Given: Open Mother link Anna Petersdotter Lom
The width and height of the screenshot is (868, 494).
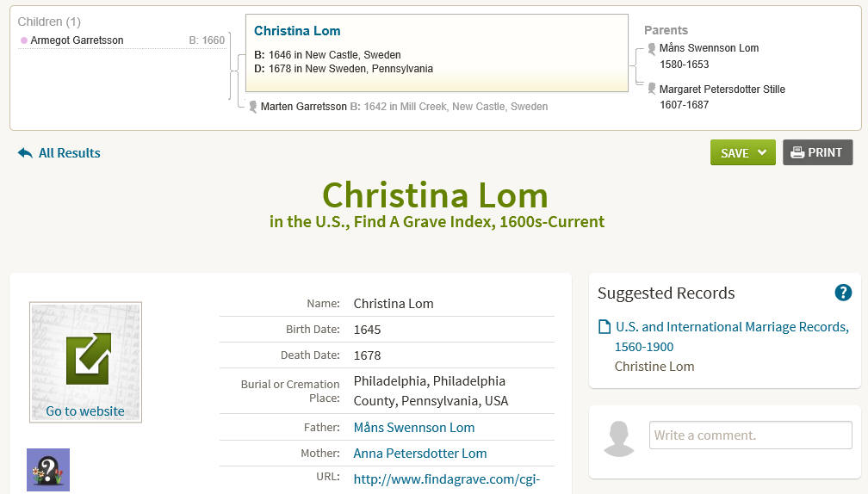Looking at the screenshot, I should (420, 454).
